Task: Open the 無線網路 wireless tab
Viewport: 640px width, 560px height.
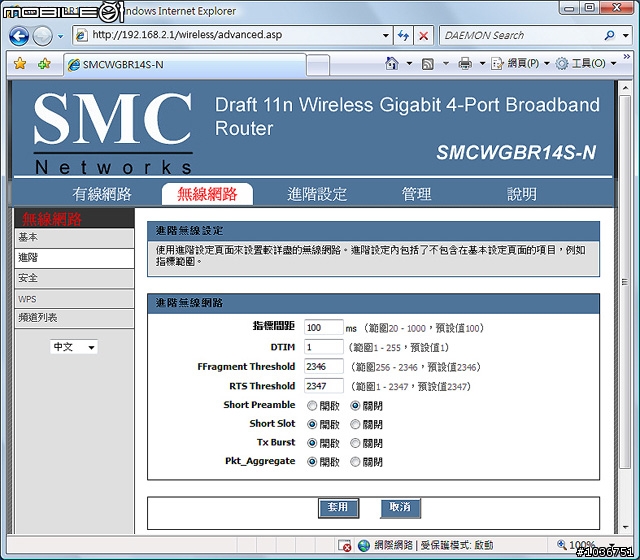Action: [x=207, y=194]
